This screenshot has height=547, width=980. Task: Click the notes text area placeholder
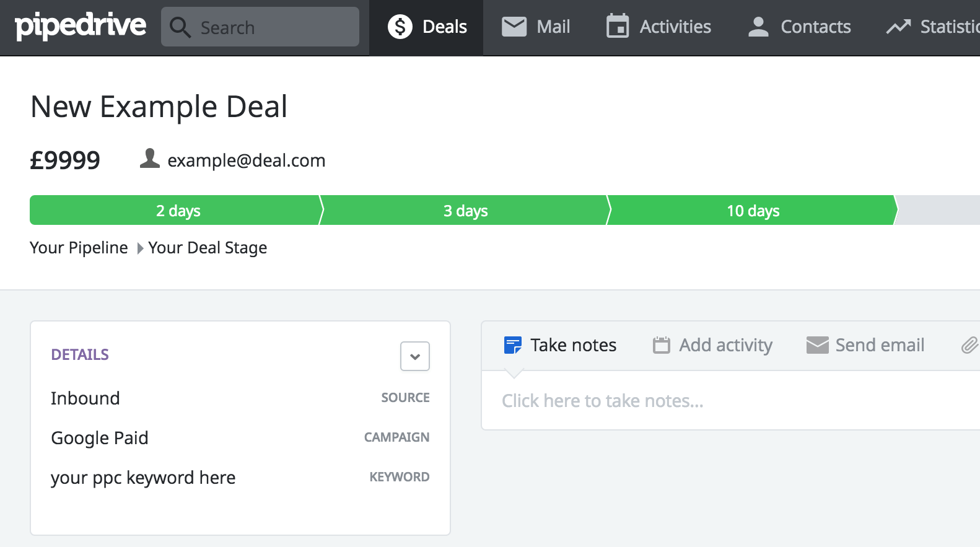coord(602,401)
